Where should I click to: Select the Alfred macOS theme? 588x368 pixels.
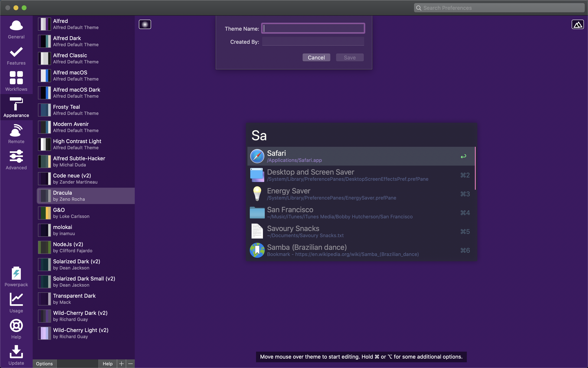coord(86,76)
